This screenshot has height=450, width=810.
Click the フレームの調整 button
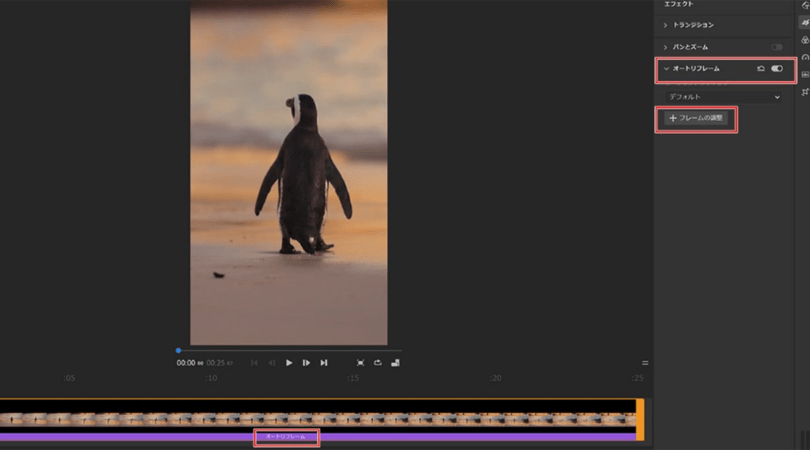point(697,118)
